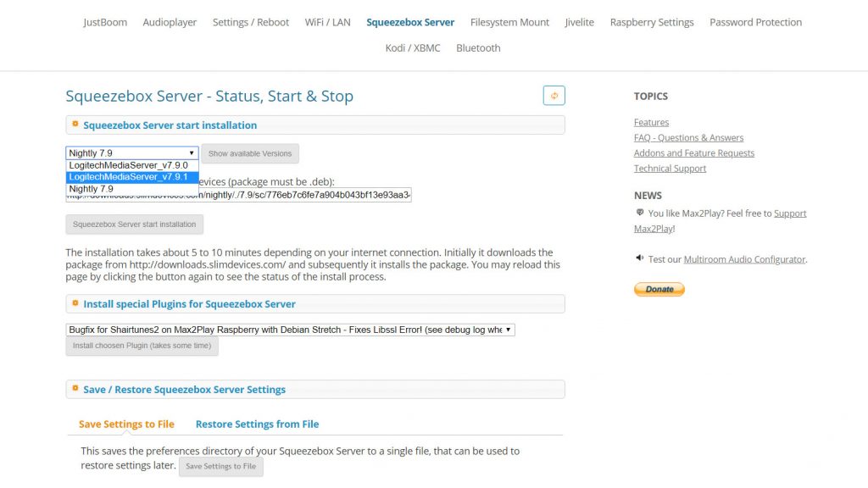Open the Technical Support link
The width and height of the screenshot is (868, 488).
coord(670,169)
